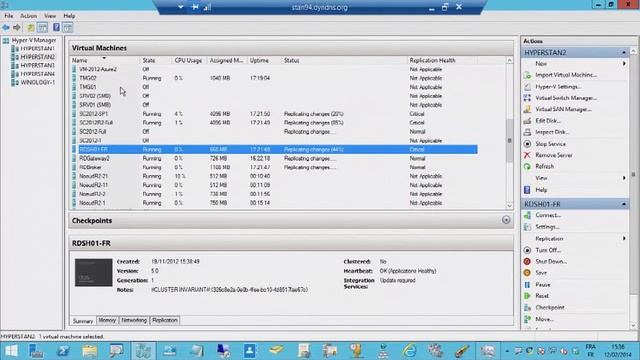Select HYPERSTAN4 server in the tree

37,74
